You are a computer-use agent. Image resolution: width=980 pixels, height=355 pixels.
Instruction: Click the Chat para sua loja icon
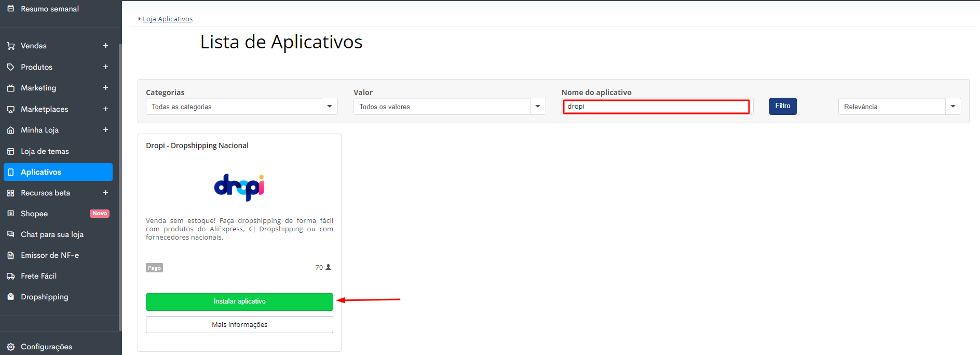(x=10, y=234)
